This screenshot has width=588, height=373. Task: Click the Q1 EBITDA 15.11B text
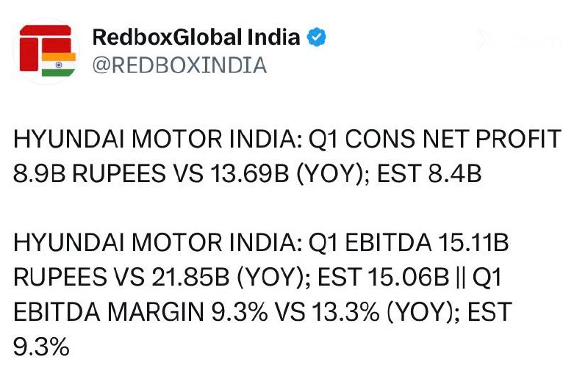coord(409,243)
